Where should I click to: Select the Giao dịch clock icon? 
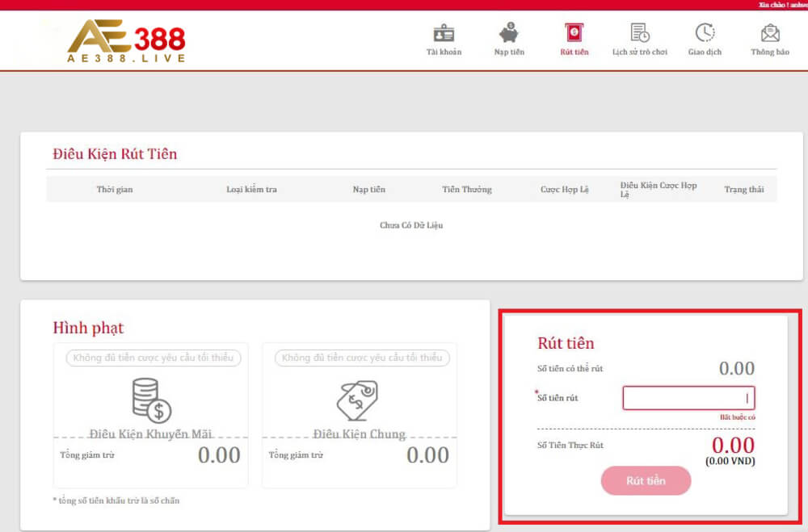coord(705,33)
